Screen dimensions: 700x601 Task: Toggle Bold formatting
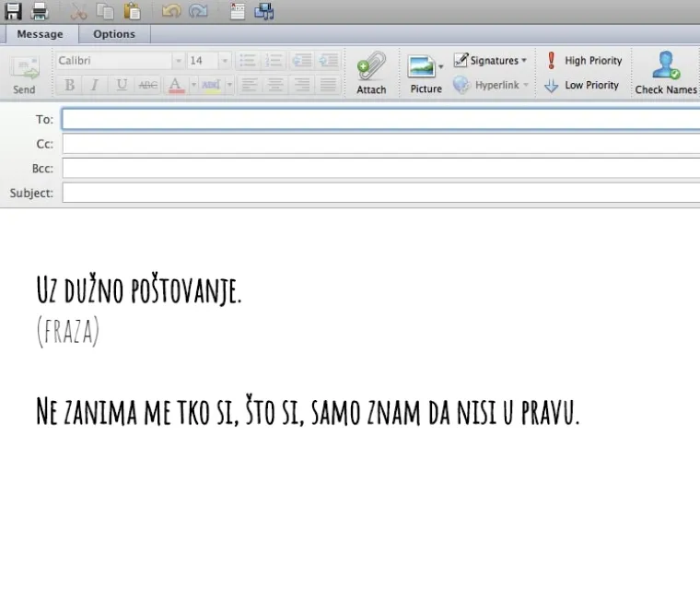(70, 85)
